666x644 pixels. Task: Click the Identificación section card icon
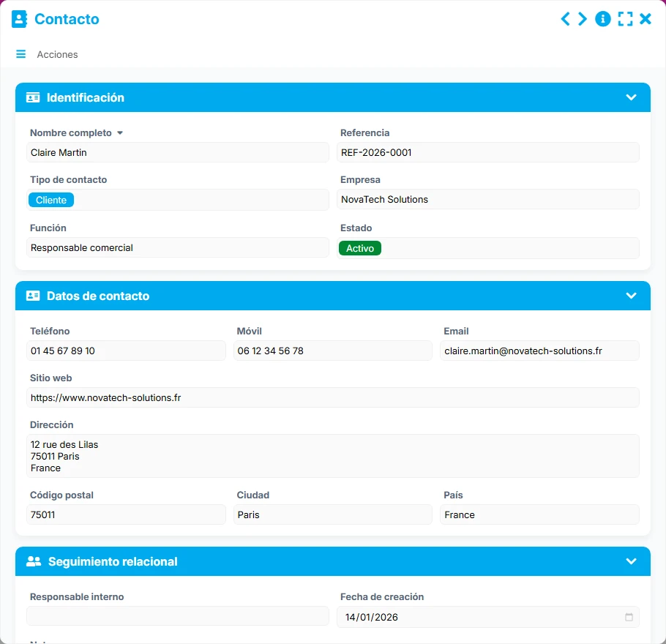[33, 98]
